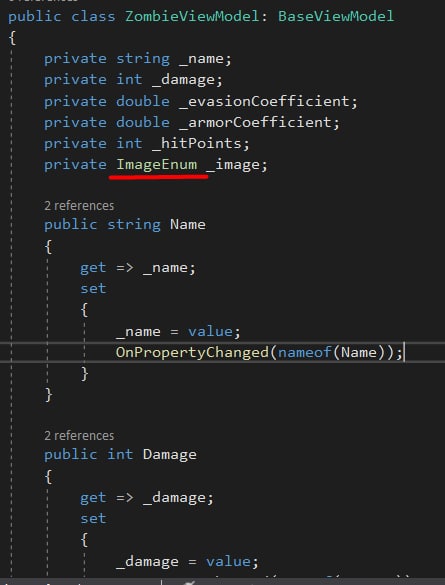The width and height of the screenshot is (445, 585).
Task: Place the cursor on the _image field
Action: coord(233,165)
